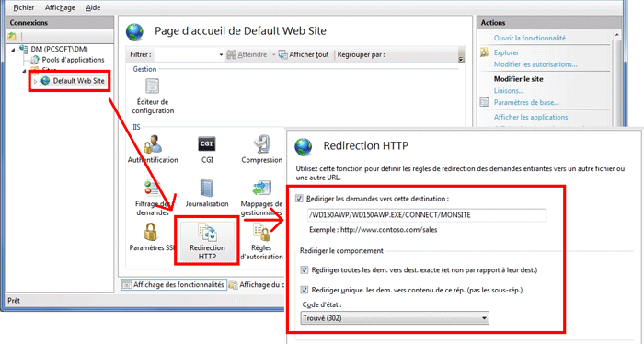644x344 pixels.
Task: Click the Ouvrir la fonctionnalité link
Action: pyautogui.click(x=530, y=38)
